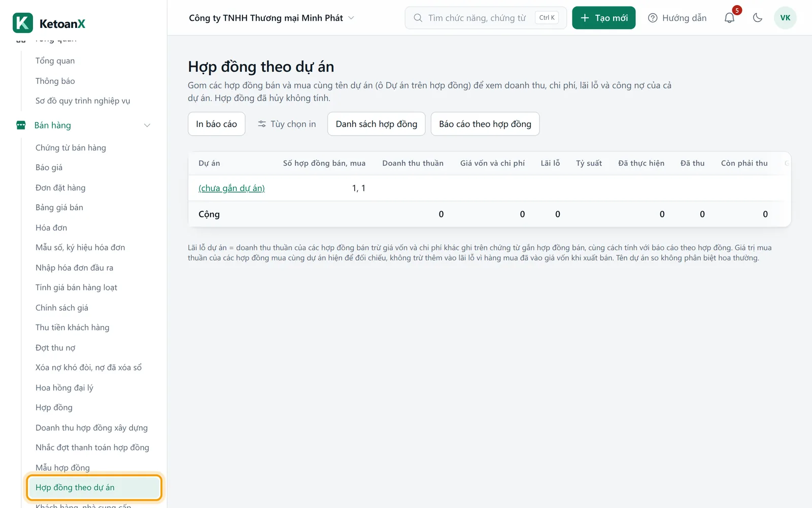The image size is (812, 508).
Task: Open Chứng từ bán hàng
Action: 71,148
